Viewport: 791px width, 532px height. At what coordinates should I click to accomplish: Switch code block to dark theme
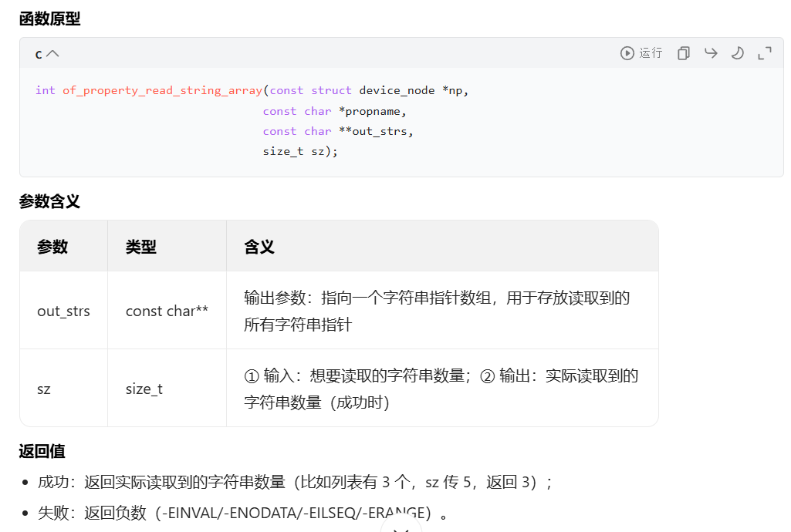(738, 53)
